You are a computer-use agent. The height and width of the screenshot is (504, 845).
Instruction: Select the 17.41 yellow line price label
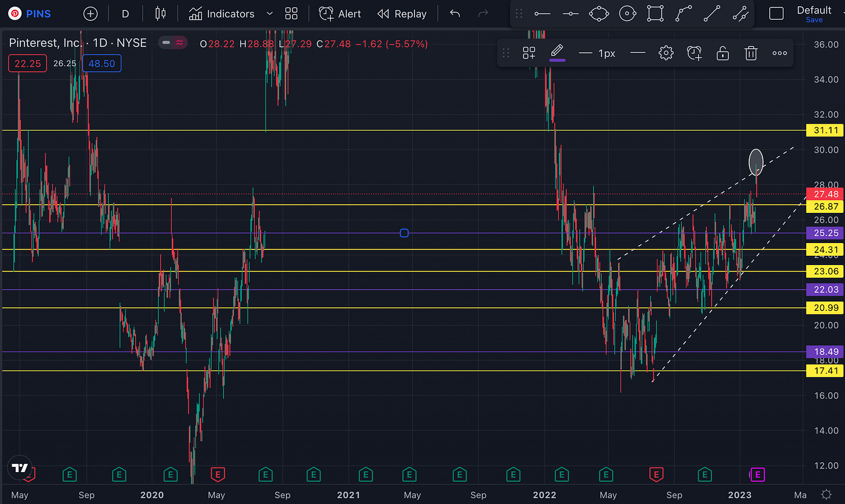click(x=825, y=371)
